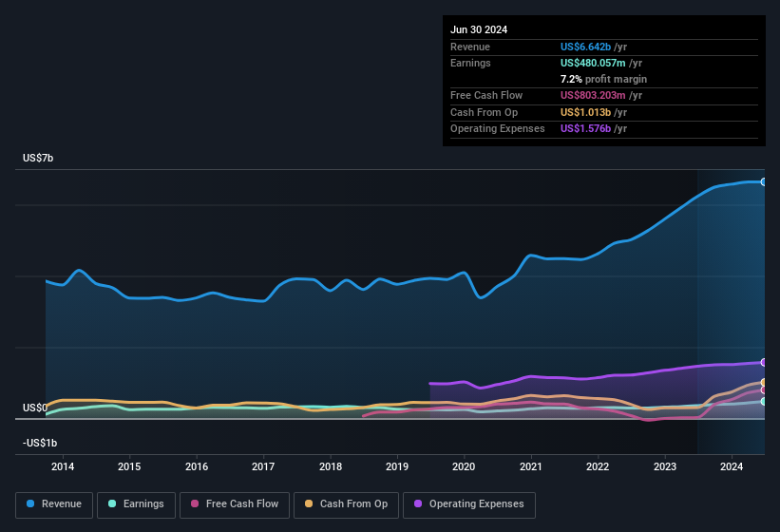Click the 2019 x-axis label
The image size is (780, 532).
point(397,466)
